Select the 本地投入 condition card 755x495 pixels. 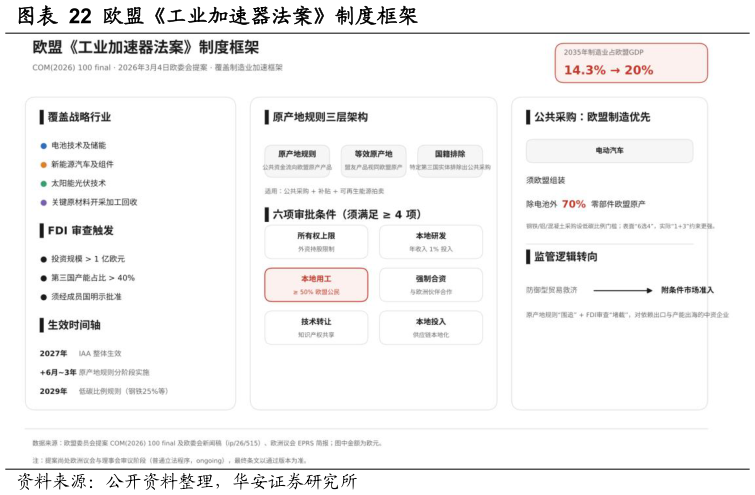tap(431, 328)
